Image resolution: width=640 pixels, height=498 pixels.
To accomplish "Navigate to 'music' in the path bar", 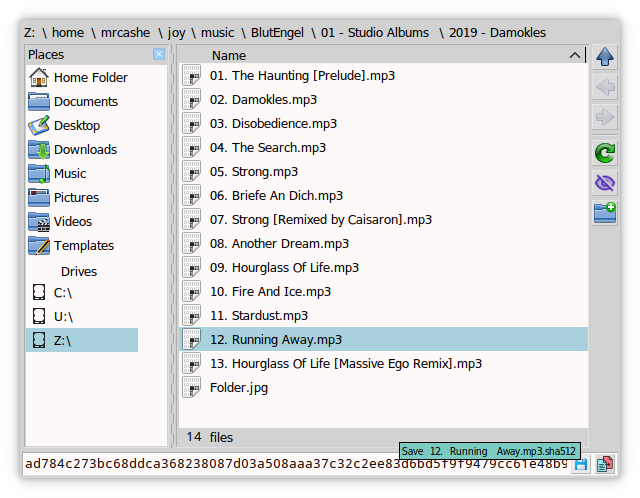I will pyautogui.click(x=216, y=32).
